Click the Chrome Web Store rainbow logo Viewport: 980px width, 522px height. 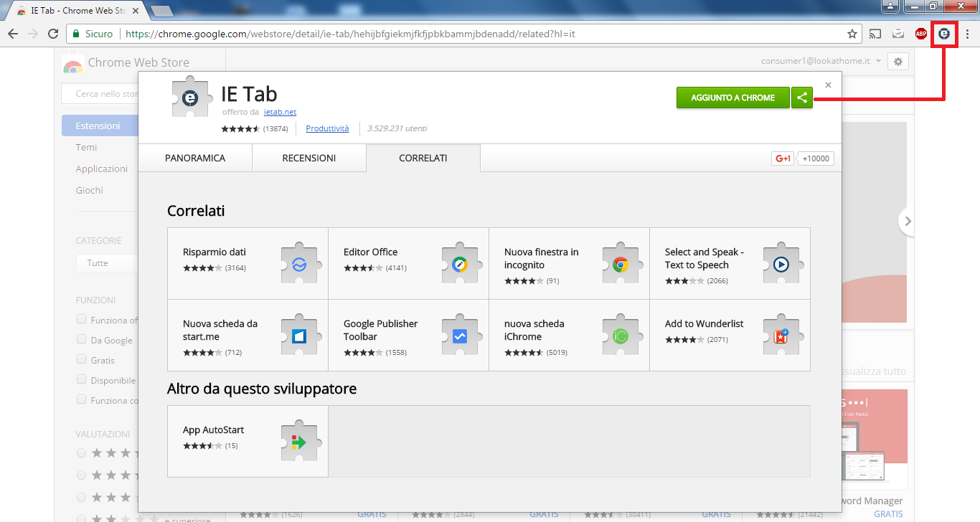(x=72, y=63)
